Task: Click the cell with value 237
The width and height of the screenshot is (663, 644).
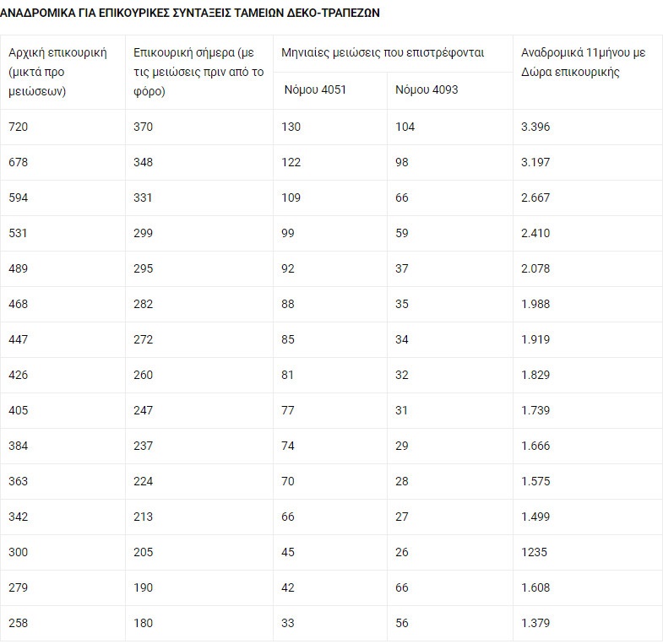Action: (144, 446)
